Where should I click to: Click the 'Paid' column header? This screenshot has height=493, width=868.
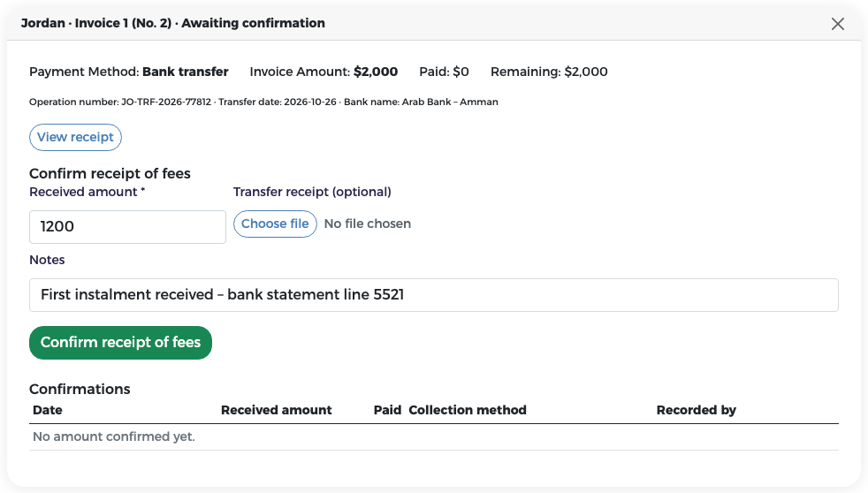pyautogui.click(x=387, y=410)
